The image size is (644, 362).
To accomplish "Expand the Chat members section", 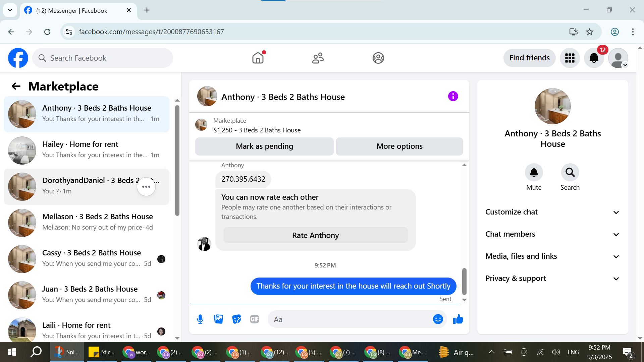I will [552, 234].
